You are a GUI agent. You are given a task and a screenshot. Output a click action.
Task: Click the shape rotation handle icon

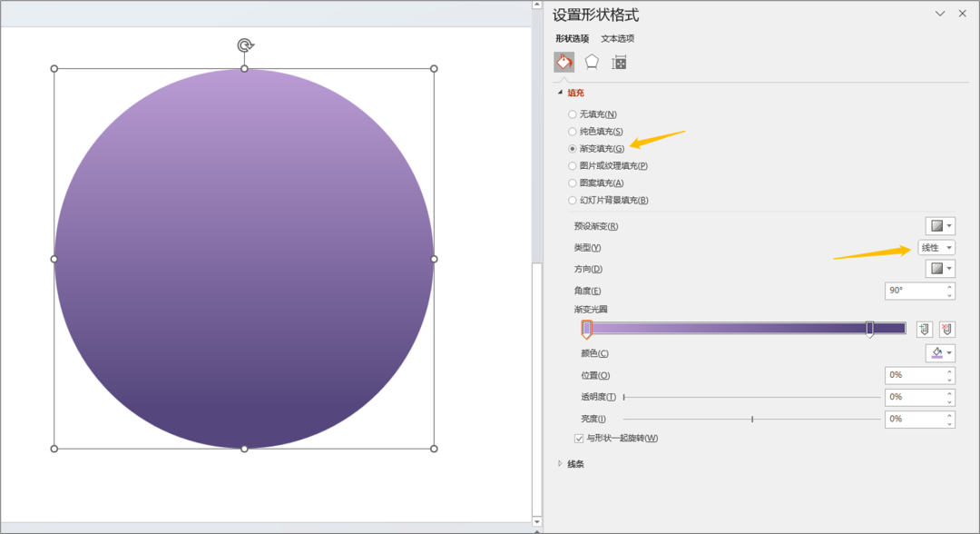[245, 45]
